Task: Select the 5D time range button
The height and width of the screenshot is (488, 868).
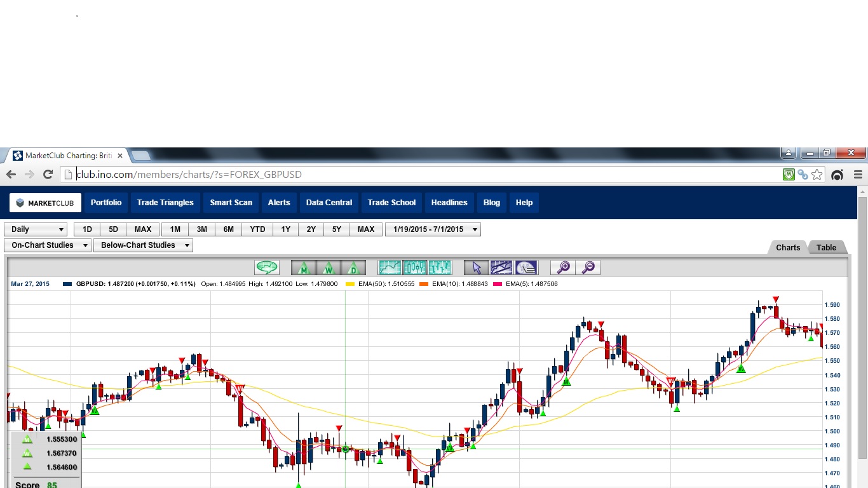Action: click(x=113, y=229)
